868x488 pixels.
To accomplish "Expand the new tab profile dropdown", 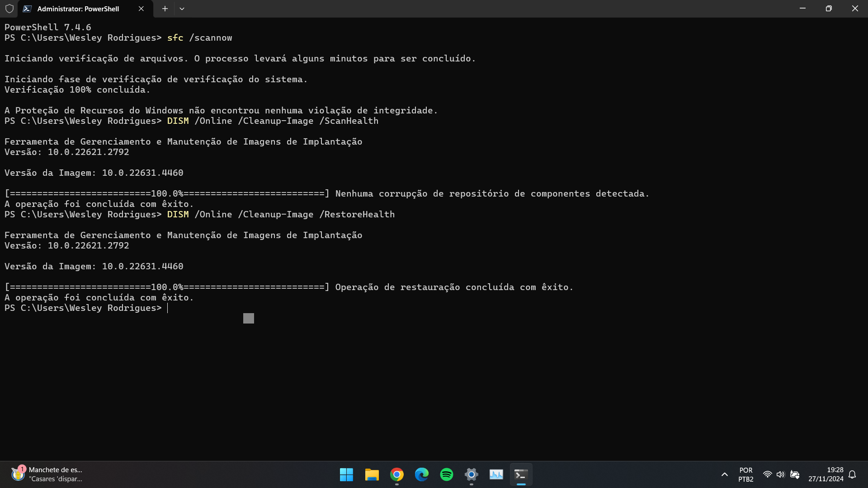I will click(x=182, y=9).
